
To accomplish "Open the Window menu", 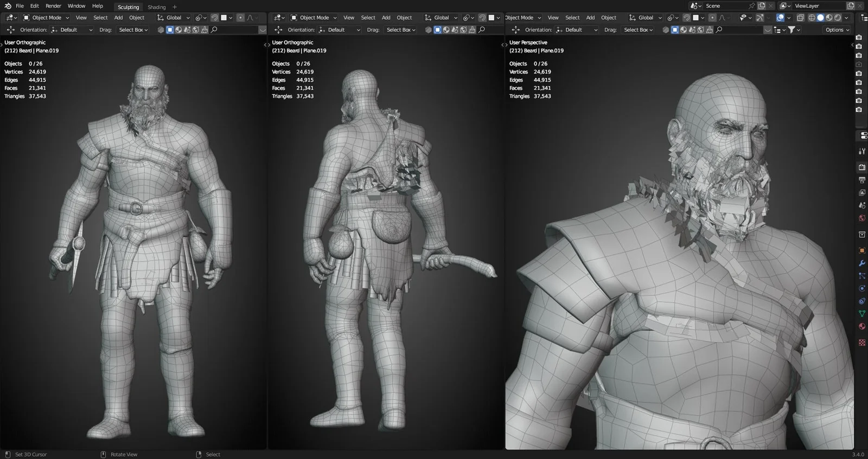I will coord(76,6).
